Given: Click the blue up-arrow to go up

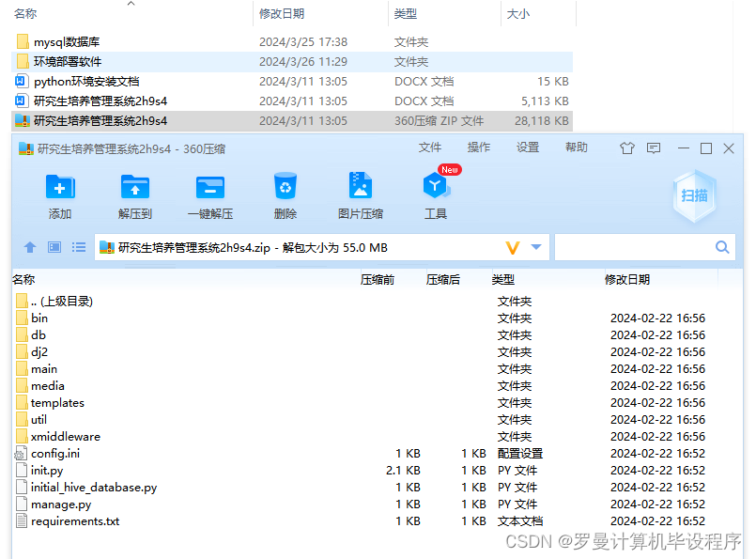Looking at the screenshot, I should coord(29,247).
